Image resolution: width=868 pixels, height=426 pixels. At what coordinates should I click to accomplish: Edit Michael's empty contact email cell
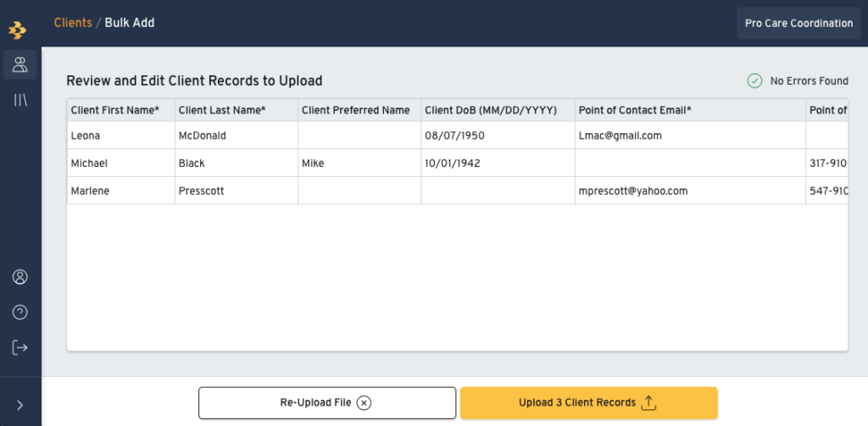pyautogui.click(x=690, y=163)
